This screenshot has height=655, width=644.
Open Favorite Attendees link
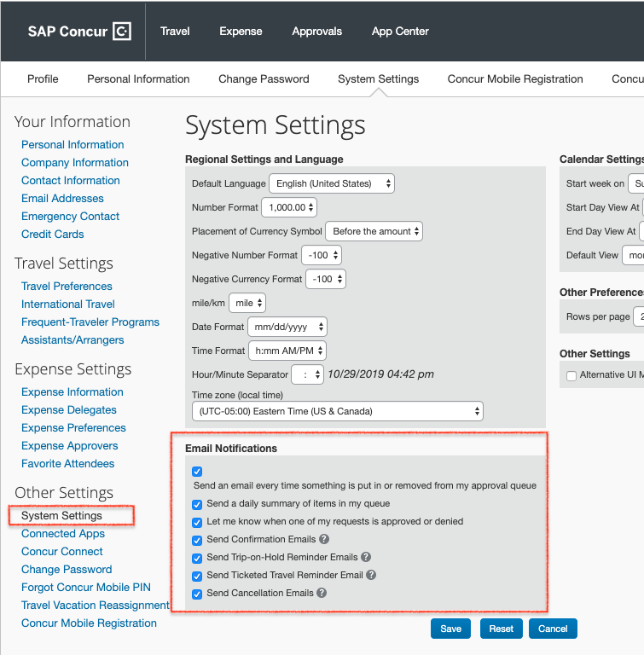pyautogui.click(x=67, y=464)
